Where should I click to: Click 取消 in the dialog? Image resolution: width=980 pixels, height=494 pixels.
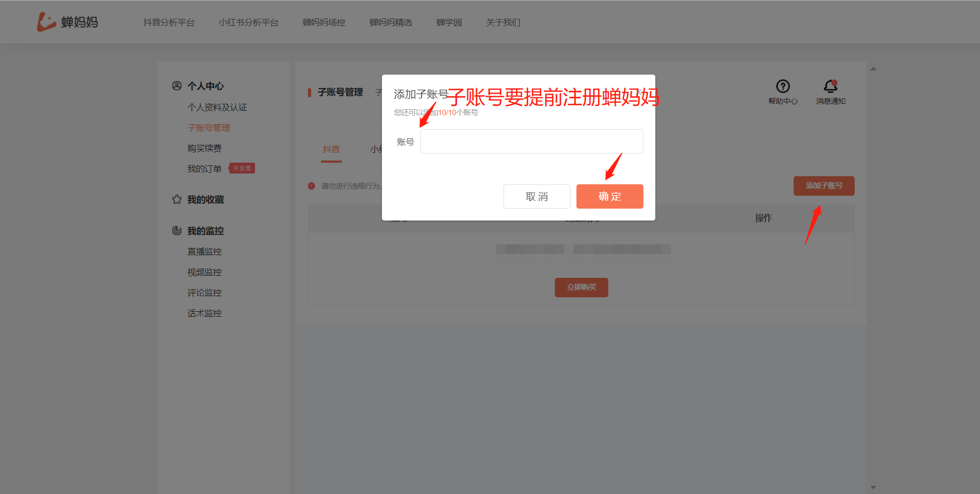point(537,196)
